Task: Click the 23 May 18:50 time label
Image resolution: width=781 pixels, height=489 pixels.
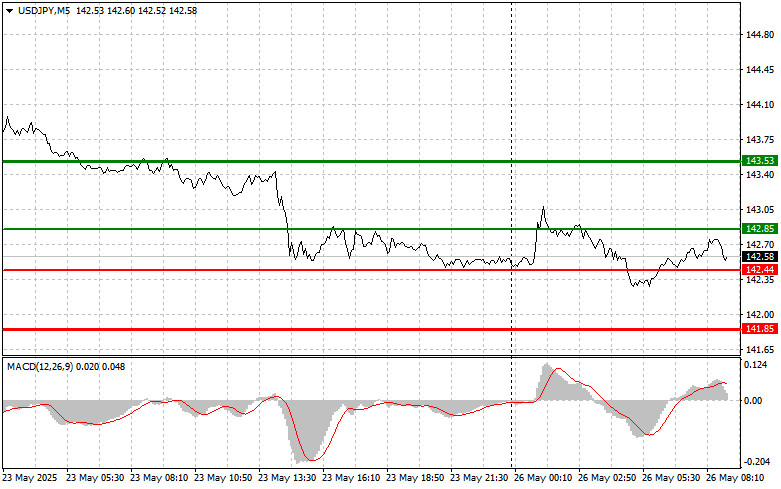Action: click(417, 478)
